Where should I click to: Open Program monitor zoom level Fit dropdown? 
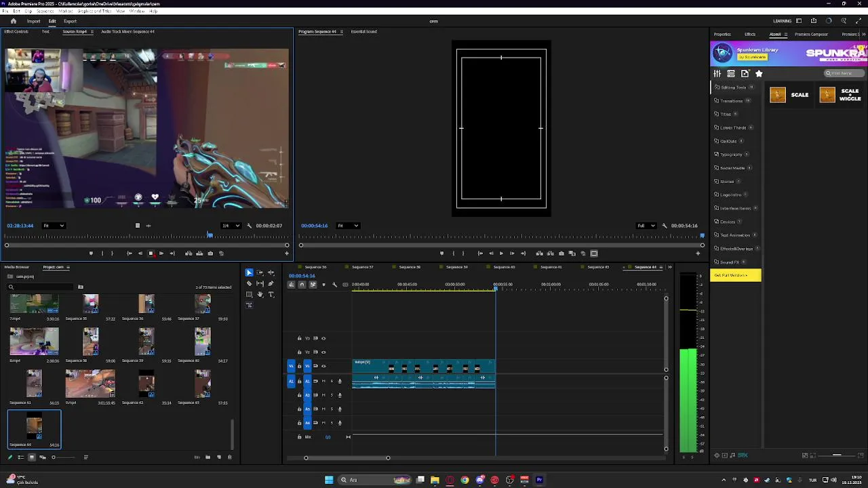(348, 226)
